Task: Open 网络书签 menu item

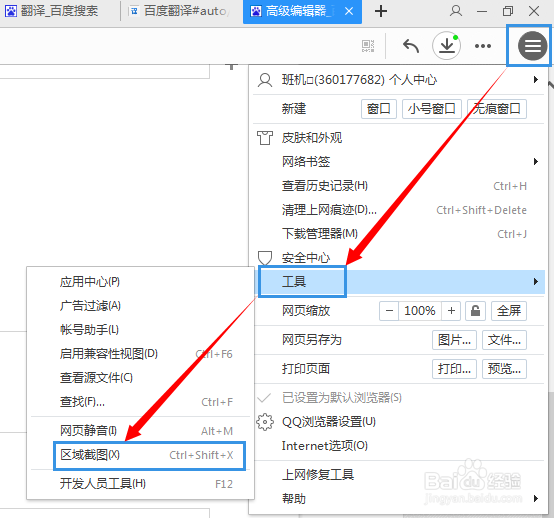Action: 399,162
